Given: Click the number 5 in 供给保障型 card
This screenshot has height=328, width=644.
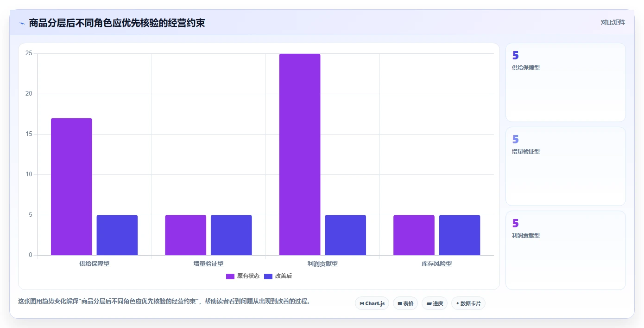Looking at the screenshot, I should click(515, 55).
